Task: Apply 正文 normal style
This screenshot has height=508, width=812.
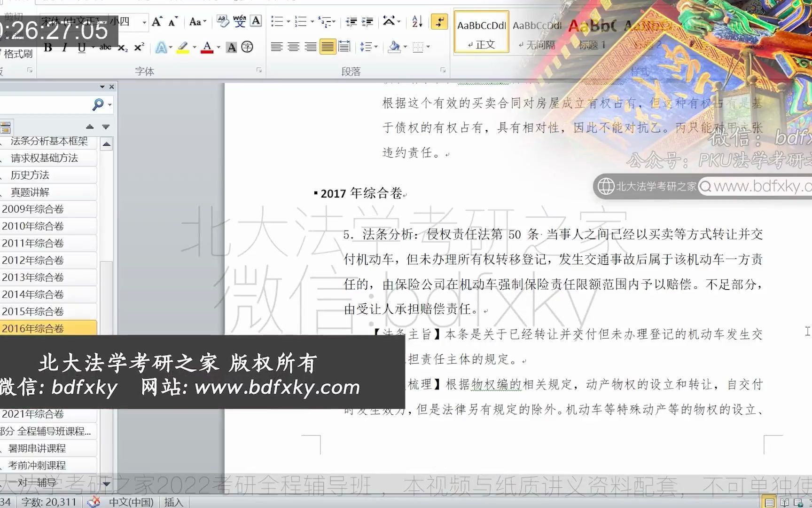Action: (482, 32)
